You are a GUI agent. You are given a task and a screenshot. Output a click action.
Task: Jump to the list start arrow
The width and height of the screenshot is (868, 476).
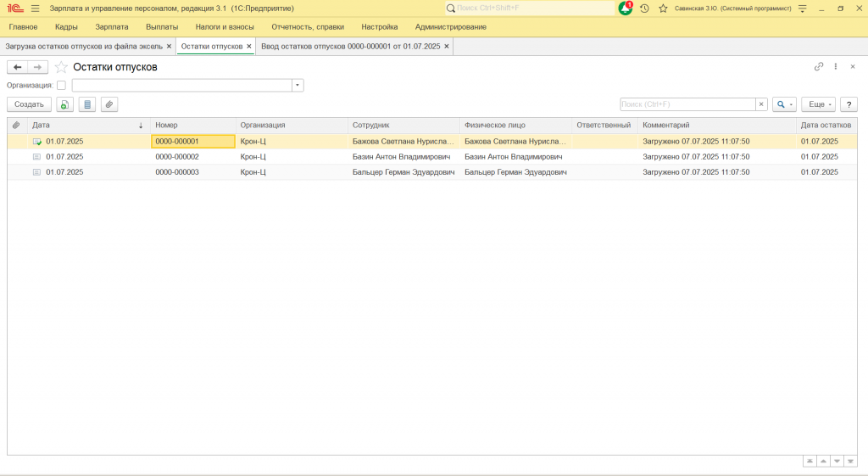[810, 461]
